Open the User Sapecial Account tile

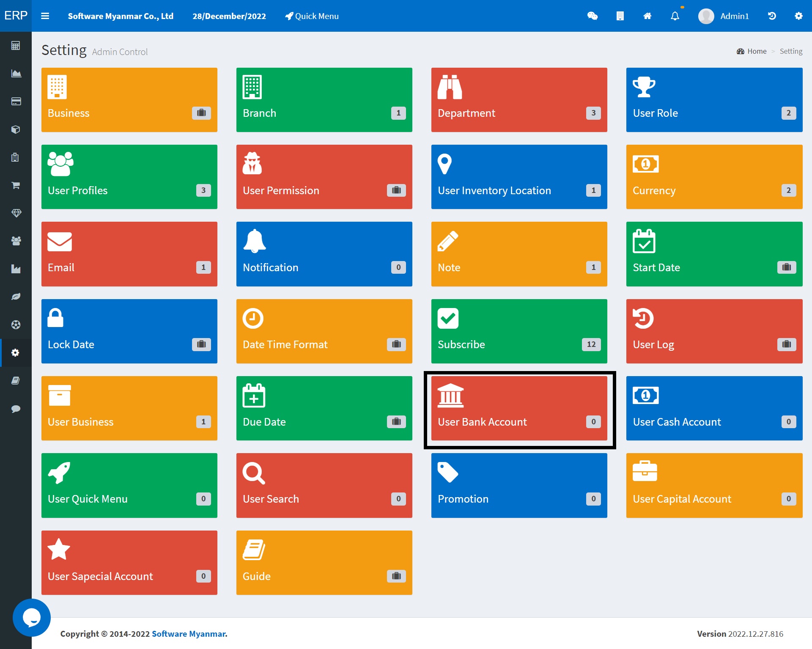point(129,563)
